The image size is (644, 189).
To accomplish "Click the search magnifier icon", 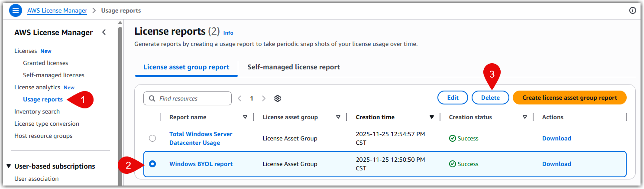I will (152, 98).
